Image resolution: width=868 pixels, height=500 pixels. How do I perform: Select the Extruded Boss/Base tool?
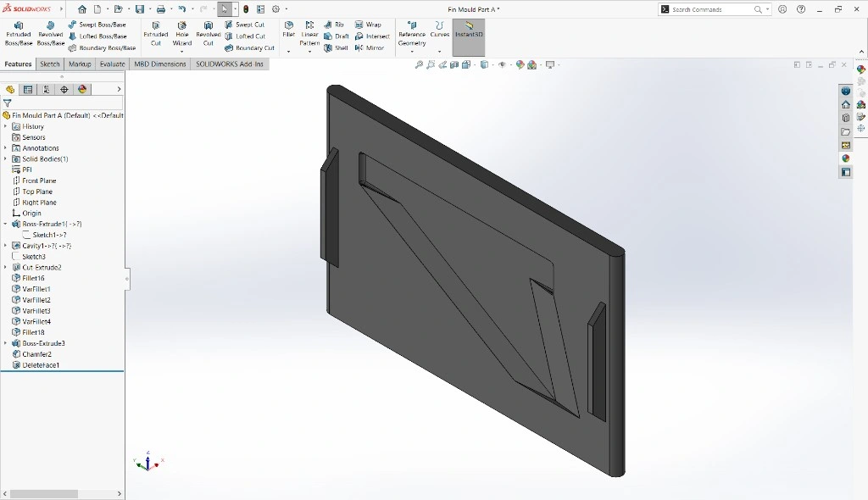click(x=17, y=34)
